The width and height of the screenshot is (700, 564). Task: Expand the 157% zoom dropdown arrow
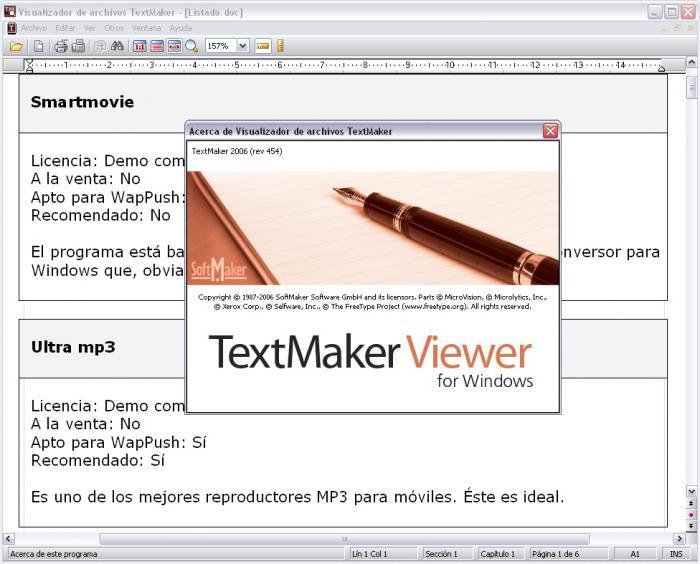[242, 46]
